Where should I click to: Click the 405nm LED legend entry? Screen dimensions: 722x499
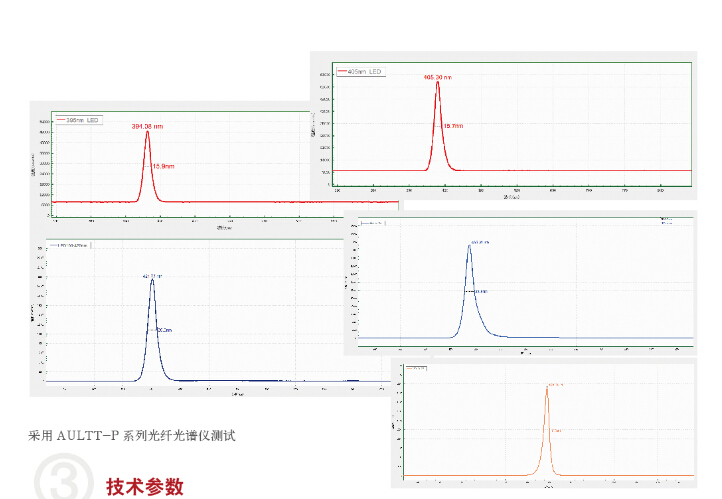click(360, 72)
